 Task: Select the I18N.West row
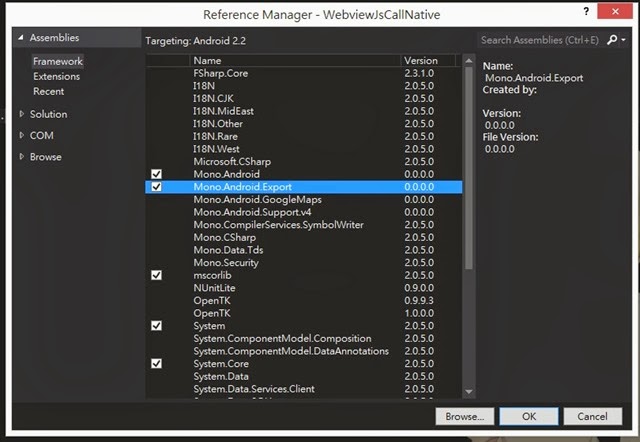pyautogui.click(x=304, y=149)
